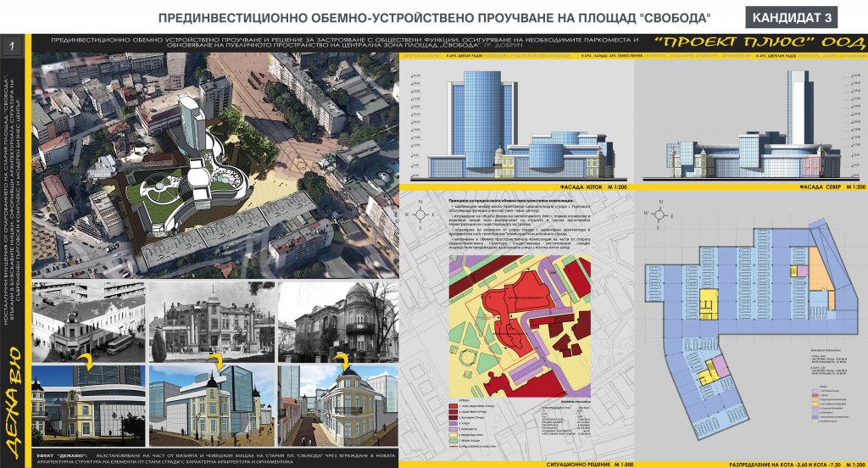Click the "ПРОЕКТ ПЛЮС" ООД logo text

[x=759, y=42]
